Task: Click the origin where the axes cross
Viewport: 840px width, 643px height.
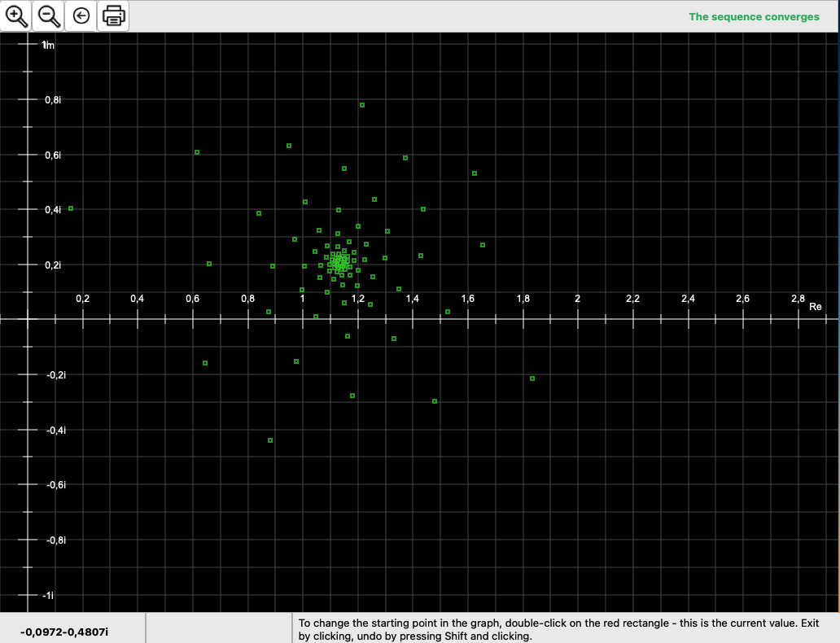Action: pos(28,319)
